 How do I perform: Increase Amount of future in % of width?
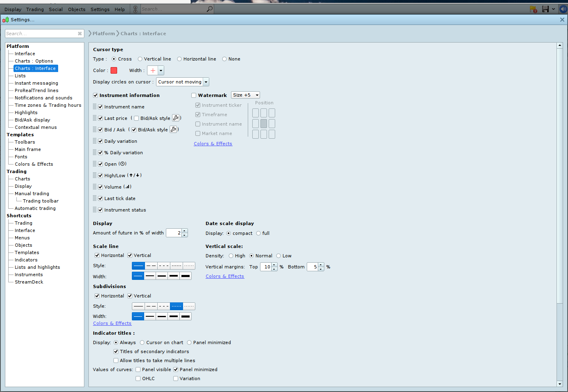[185, 231]
